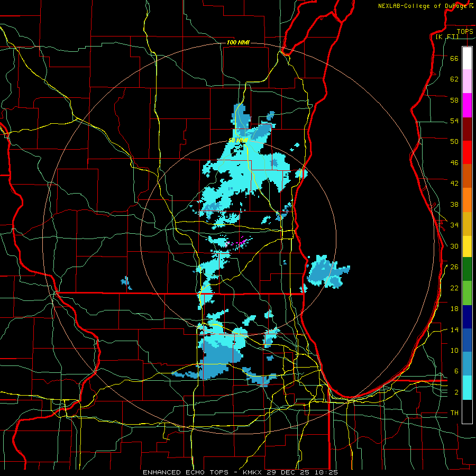This screenshot has width=476, height=476.
Task: Click the '66' legend scale value
Action: 454,58
